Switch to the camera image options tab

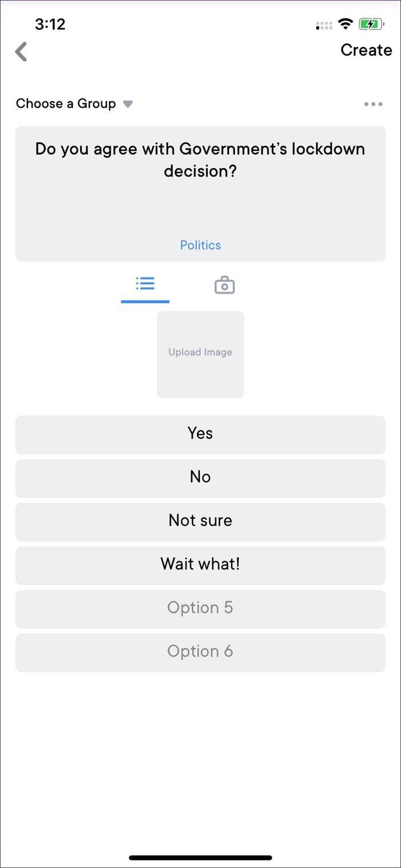(x=225, y=285)
